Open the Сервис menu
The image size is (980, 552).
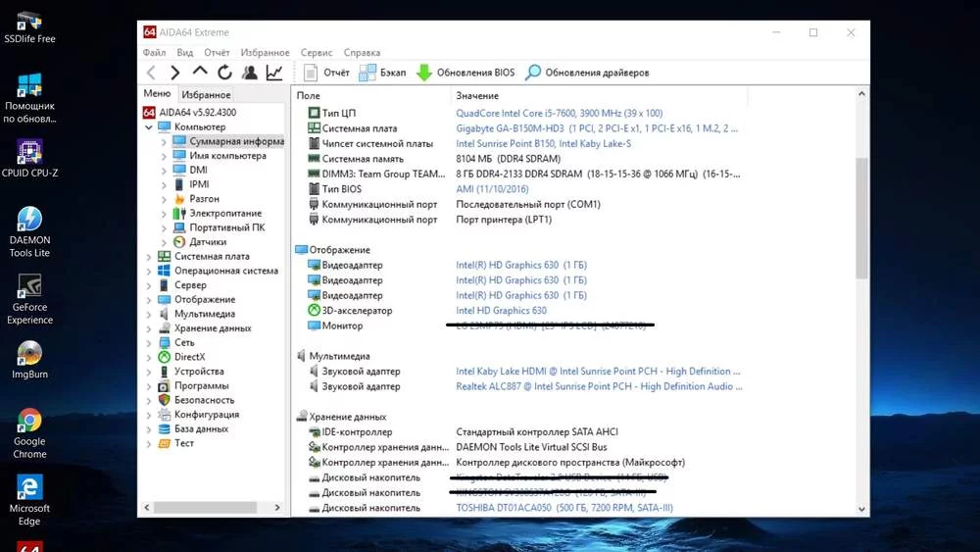point(317,53)
